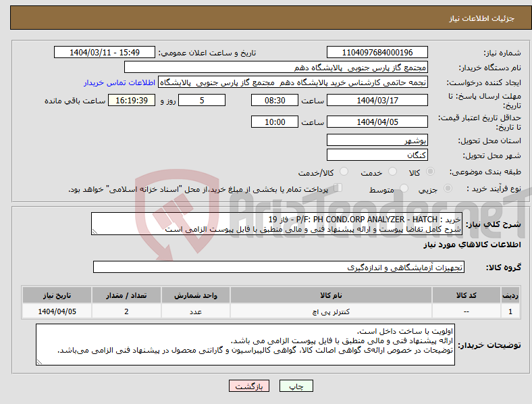Click the price validity date 1404/04/05 field
The height and width of the screenshot is (404, 532).
coord(377,122)
